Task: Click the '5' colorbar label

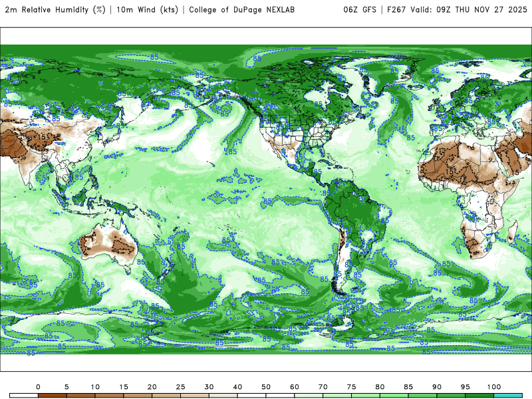Action: pos(66,387)
